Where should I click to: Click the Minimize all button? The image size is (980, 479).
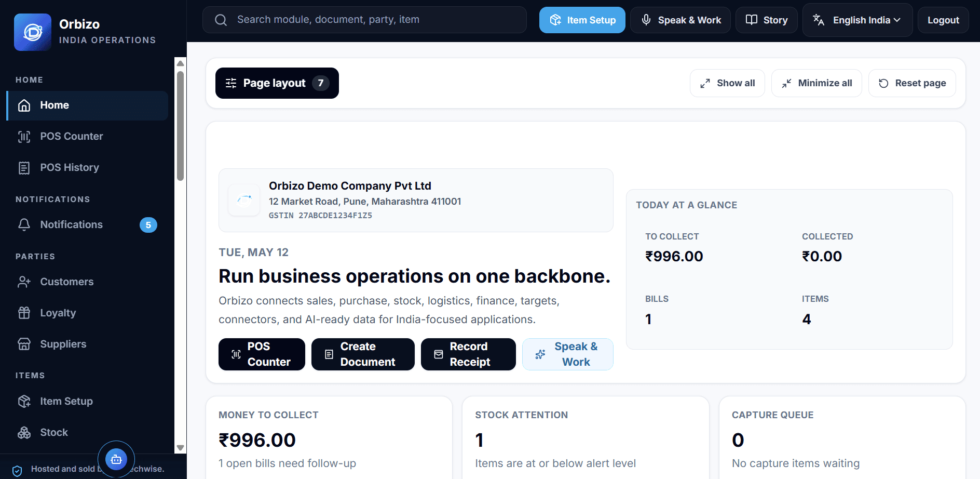(816, 83)
